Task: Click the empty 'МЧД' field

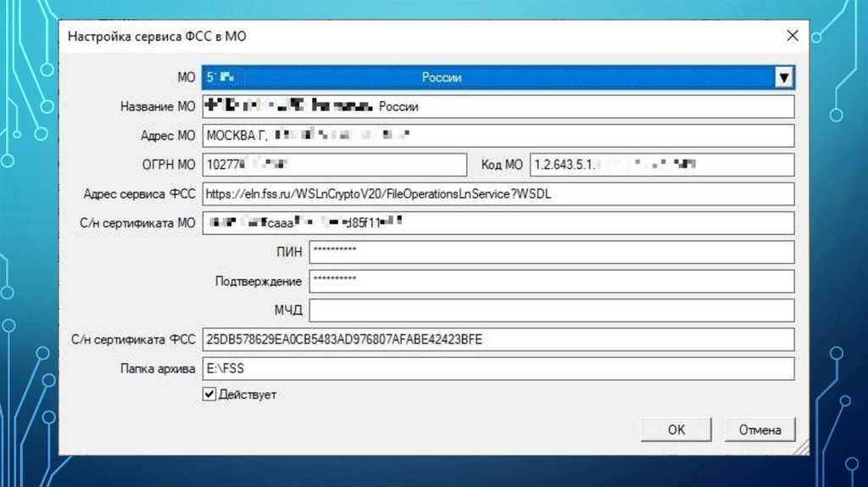Action: click(x=551, y=310)
